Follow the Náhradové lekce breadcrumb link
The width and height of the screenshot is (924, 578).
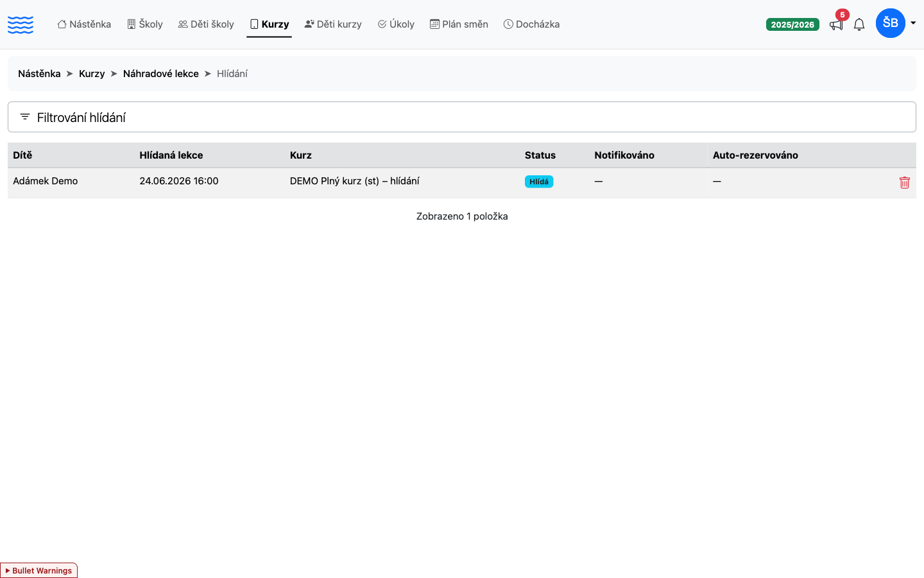[161, 74]
